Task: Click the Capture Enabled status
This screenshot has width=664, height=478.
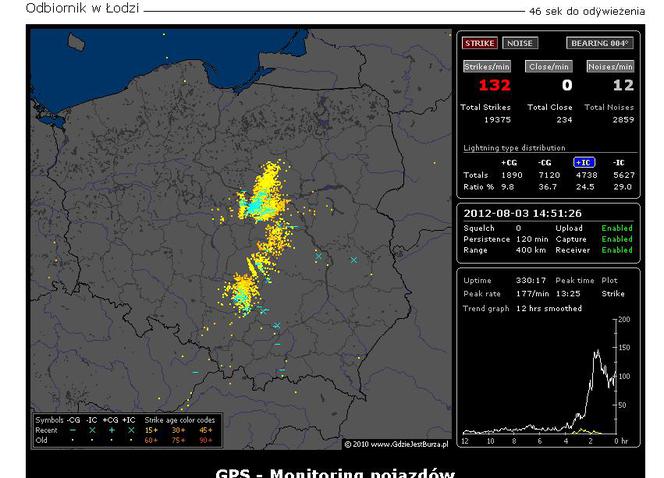Action: click(617, 239)
